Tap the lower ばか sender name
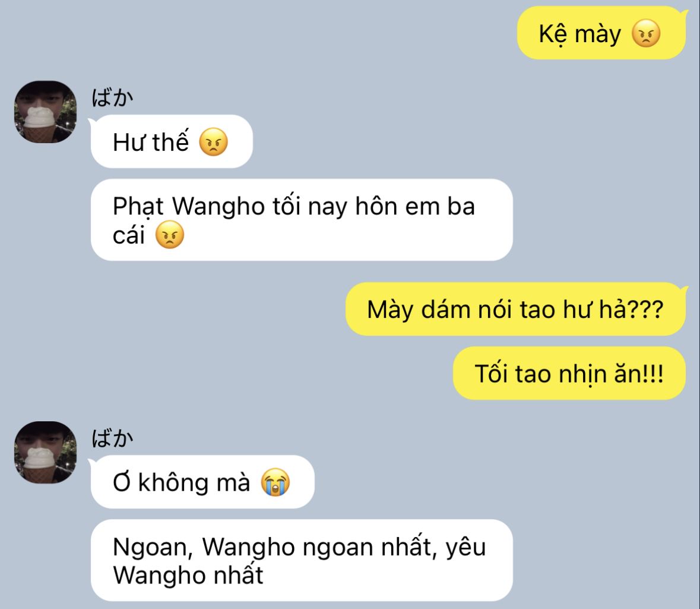The width and height of the screenshot is (700, 609). click(x=112, y=438)
